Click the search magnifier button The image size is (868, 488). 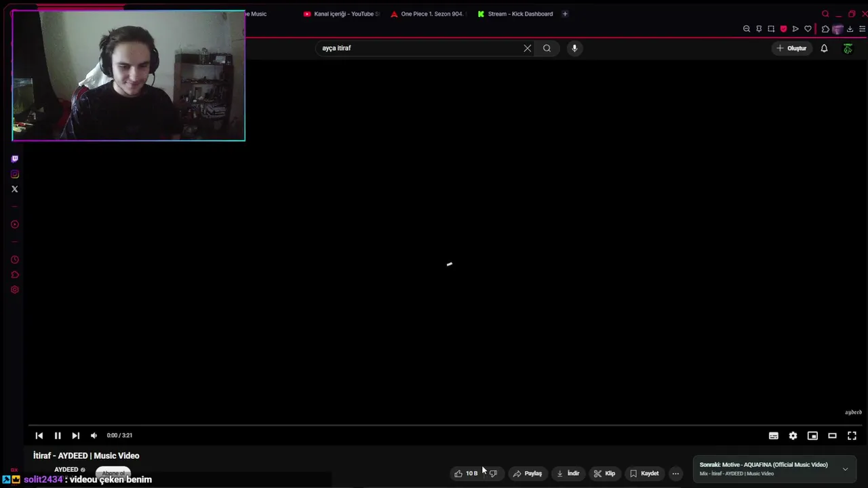click(x=547, y=48)
